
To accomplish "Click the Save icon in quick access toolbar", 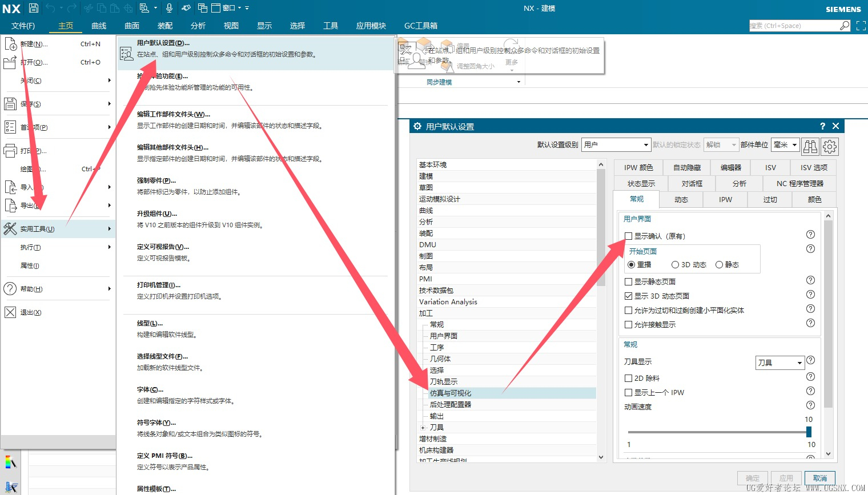I will click(x=34, y=8).
